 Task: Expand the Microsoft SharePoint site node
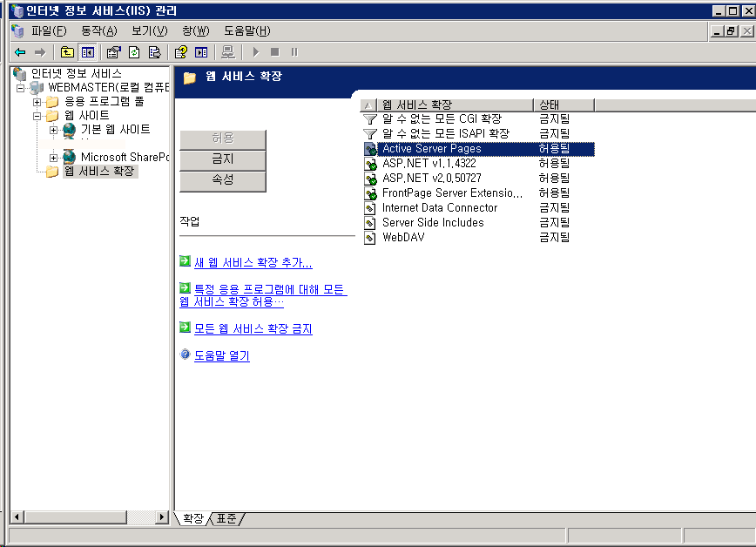click(53, 158)
